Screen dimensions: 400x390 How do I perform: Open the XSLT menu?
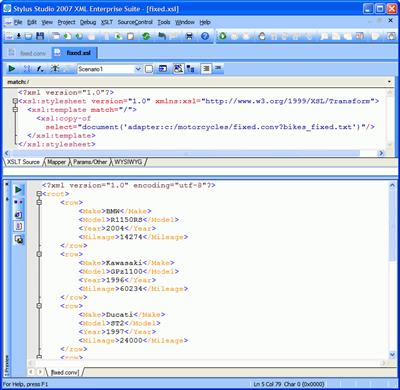[107, 22]
